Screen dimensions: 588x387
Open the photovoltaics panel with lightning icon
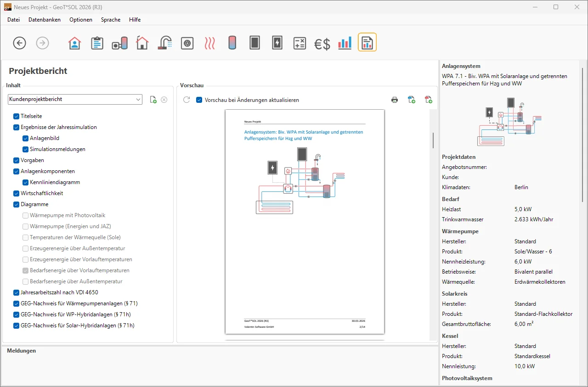click(277, 43)
